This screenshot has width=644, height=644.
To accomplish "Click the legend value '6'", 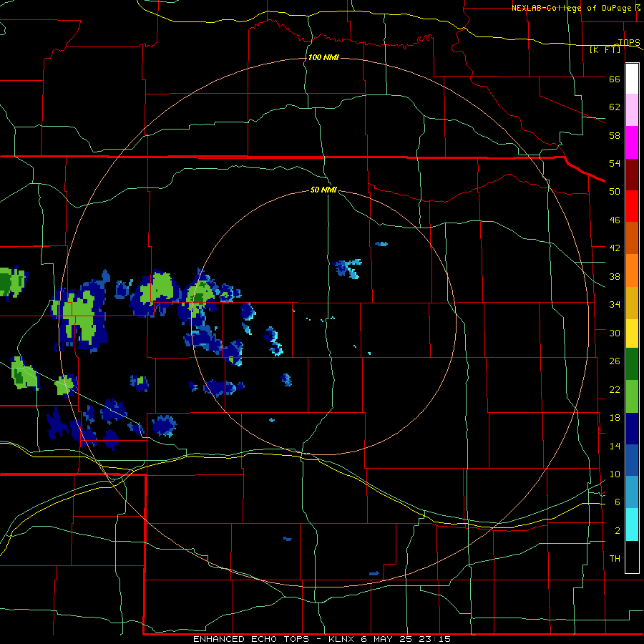I will pyautogui.click(x=618, y=502).
